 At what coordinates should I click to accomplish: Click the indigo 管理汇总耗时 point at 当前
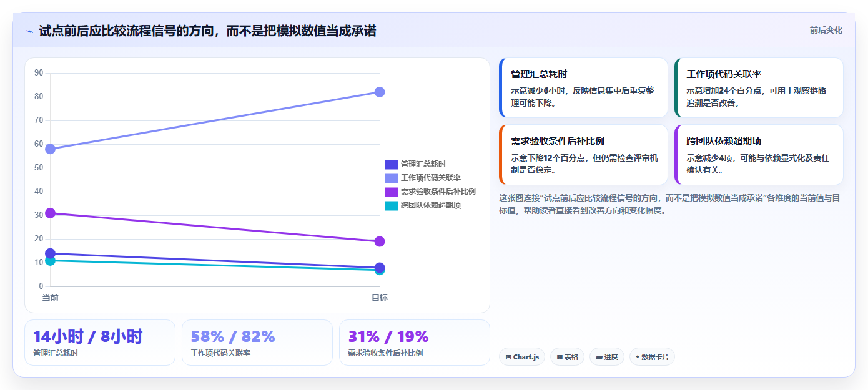51,253
